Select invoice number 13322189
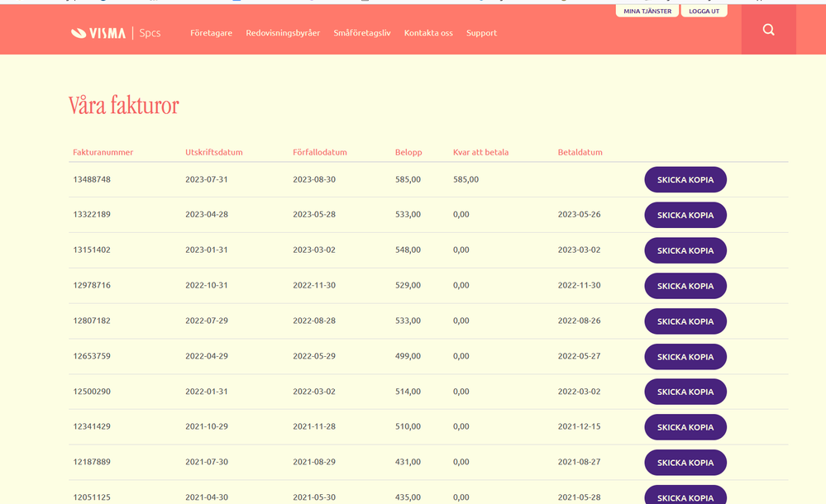The height and width of the screenshot is (504, 826). tap(92, 214)
